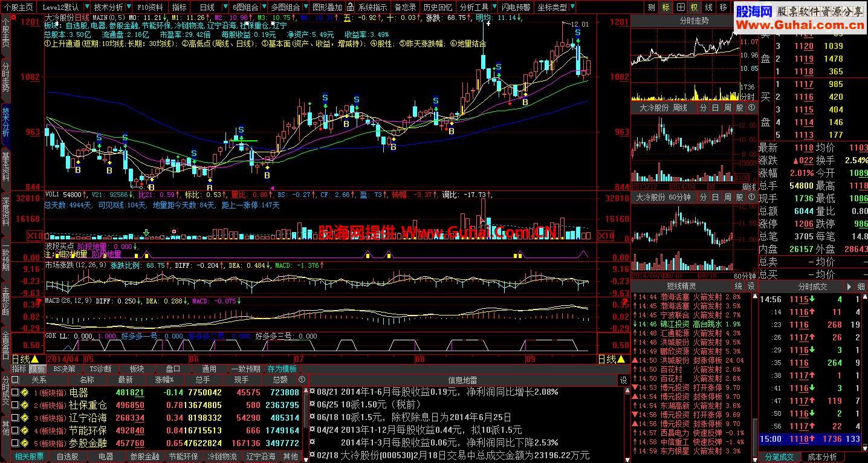
Task: Check the box for 电器 row
Action: pos(15,393)
